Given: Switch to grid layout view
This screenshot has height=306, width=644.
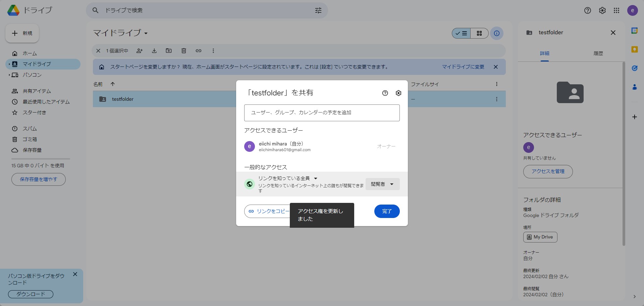Looking at the screenshot, I should click(x=479, y=33).
